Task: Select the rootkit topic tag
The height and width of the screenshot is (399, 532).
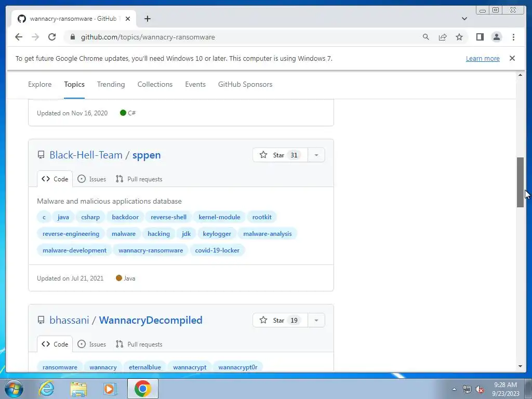Action: point(262,217)
